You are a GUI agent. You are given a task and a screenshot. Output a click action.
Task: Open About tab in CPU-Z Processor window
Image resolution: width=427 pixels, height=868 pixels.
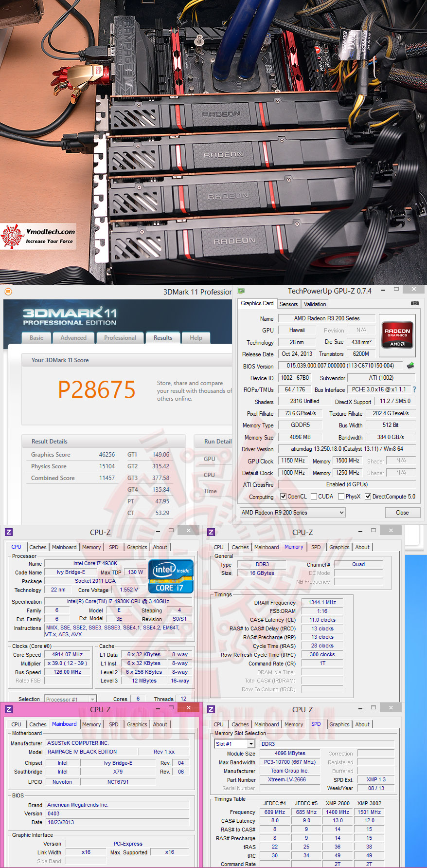coord(160,547)
